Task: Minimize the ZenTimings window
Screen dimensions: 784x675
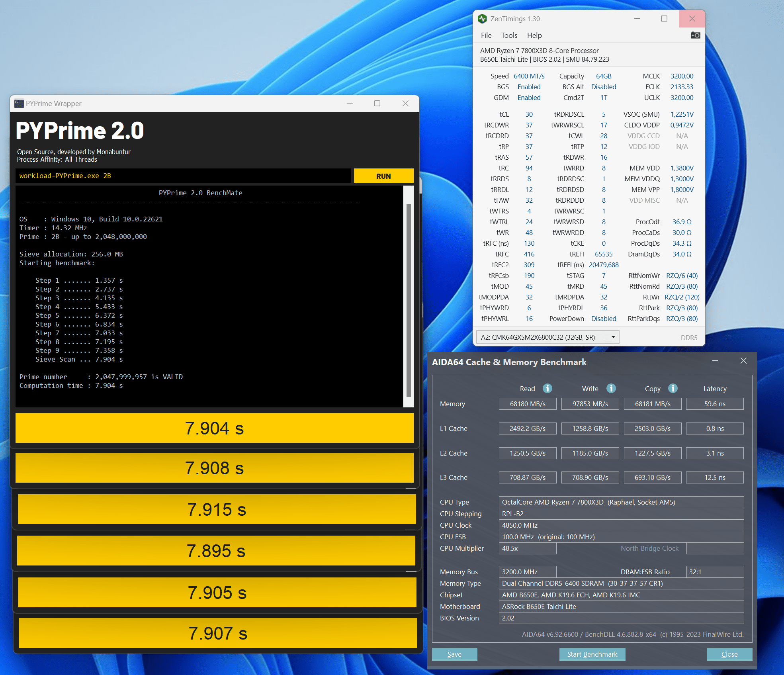Action: [637, 19]
